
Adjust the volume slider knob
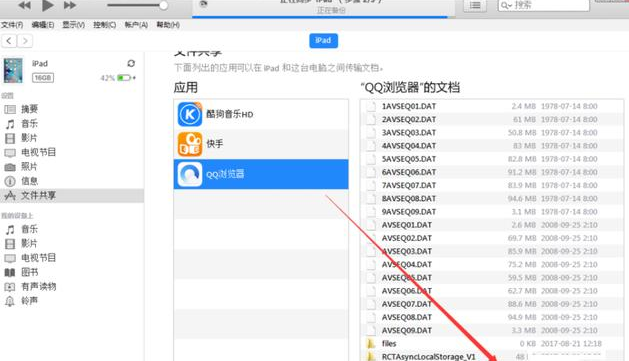point(163,5)
